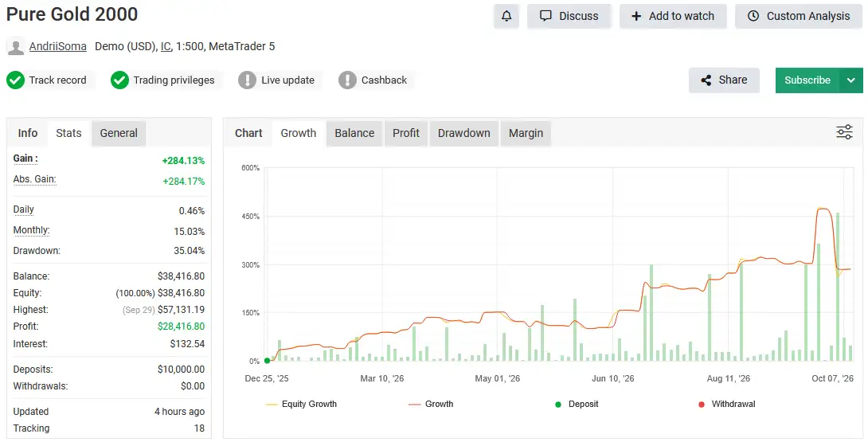Screen dimensions: 868x442
Task: Click the Chart panel heading
Action: 248,133
